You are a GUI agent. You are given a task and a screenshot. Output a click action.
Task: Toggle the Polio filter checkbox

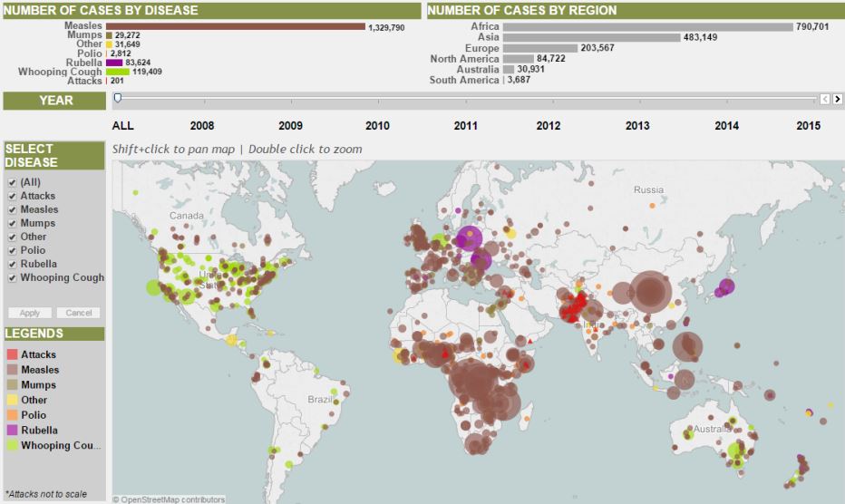pos(11,250)
